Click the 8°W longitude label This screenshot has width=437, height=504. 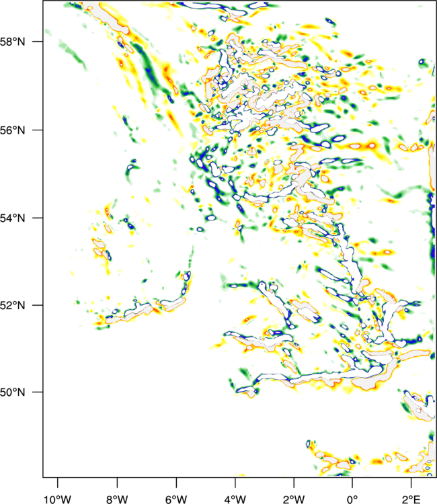[117, 499]
